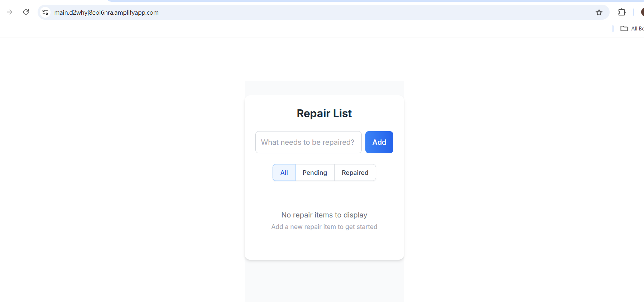The width and height of the screenshot is (644, 302).
Task: Focus the 'What needs to be repaired?' field
Action: click(308, 142)
